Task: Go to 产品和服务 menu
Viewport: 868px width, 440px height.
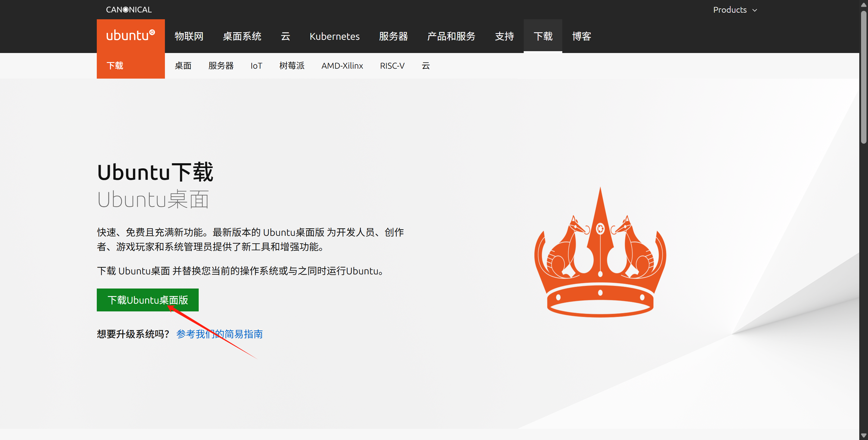Action: pos(451,36)
